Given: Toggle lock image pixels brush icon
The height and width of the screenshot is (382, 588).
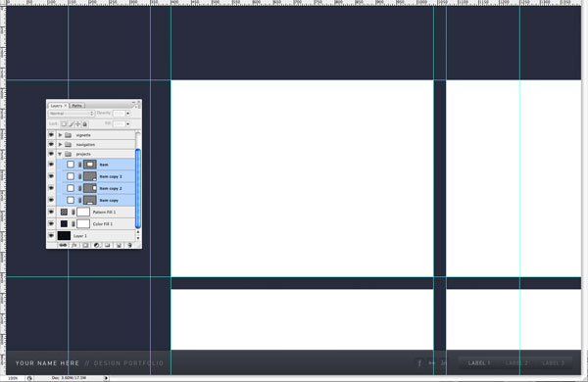Looking at the screenshot, I should (x=71, y=123).
